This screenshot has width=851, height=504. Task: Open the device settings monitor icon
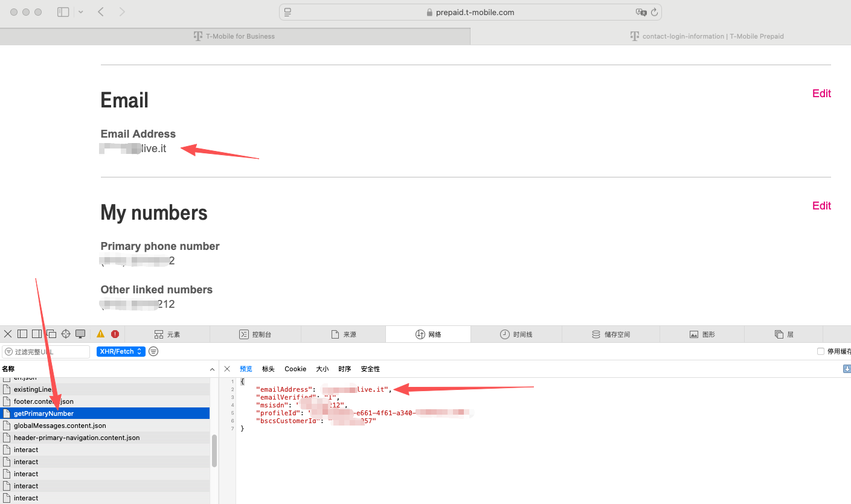[x=80, y=334]
